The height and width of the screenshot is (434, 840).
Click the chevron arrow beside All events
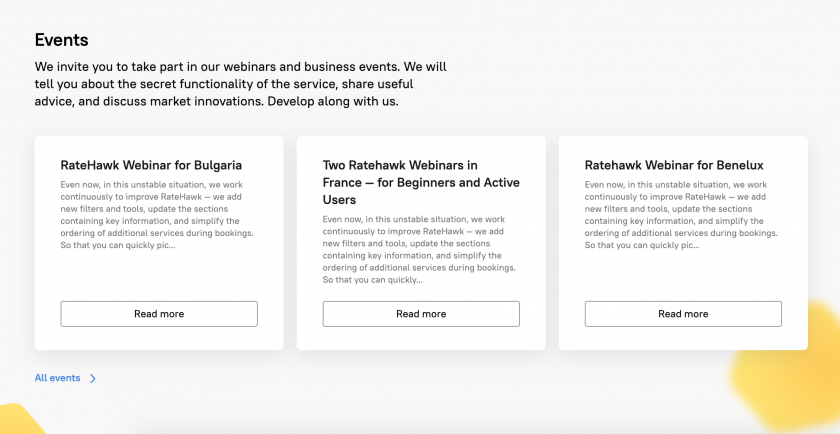pyautogui.click(x=93, y=378)
